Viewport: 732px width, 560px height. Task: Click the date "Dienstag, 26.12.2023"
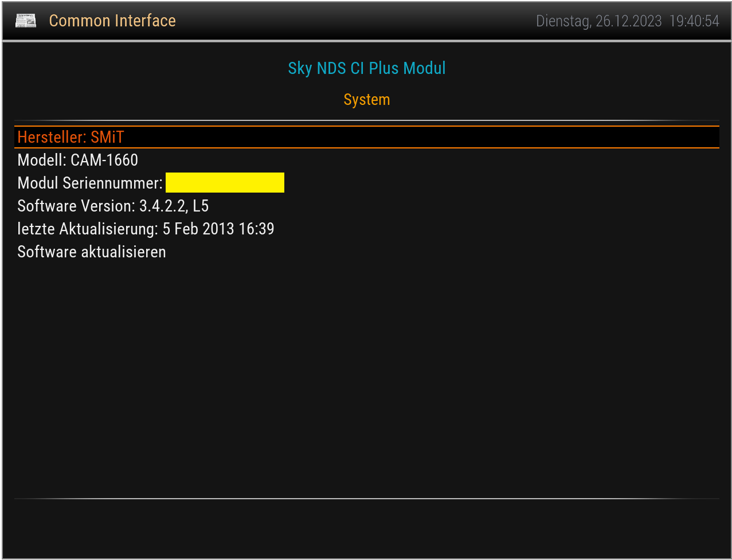[598, 22]
